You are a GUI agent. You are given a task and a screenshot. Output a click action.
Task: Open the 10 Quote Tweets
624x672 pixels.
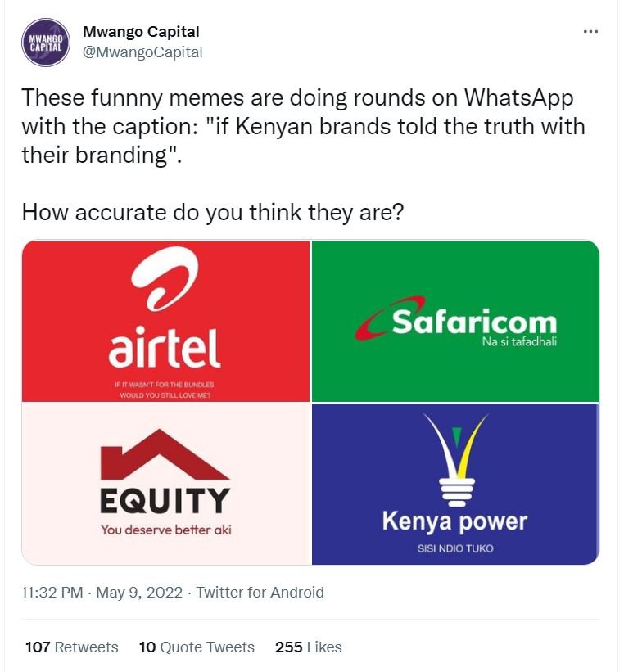click(x=197, y=647)
